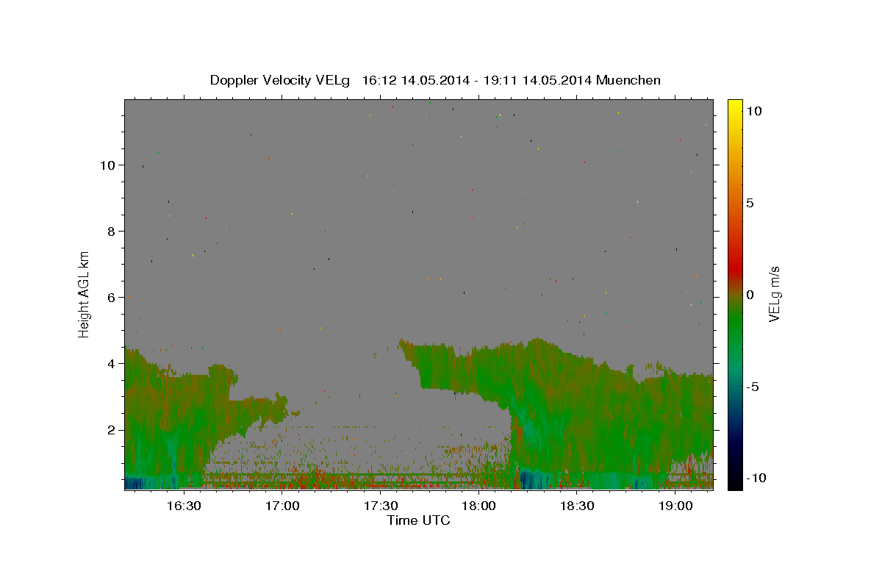The width and height of the screenshot is (882, 588).
Task: Click the 18:30 time tick label
Action: [578, 506]
